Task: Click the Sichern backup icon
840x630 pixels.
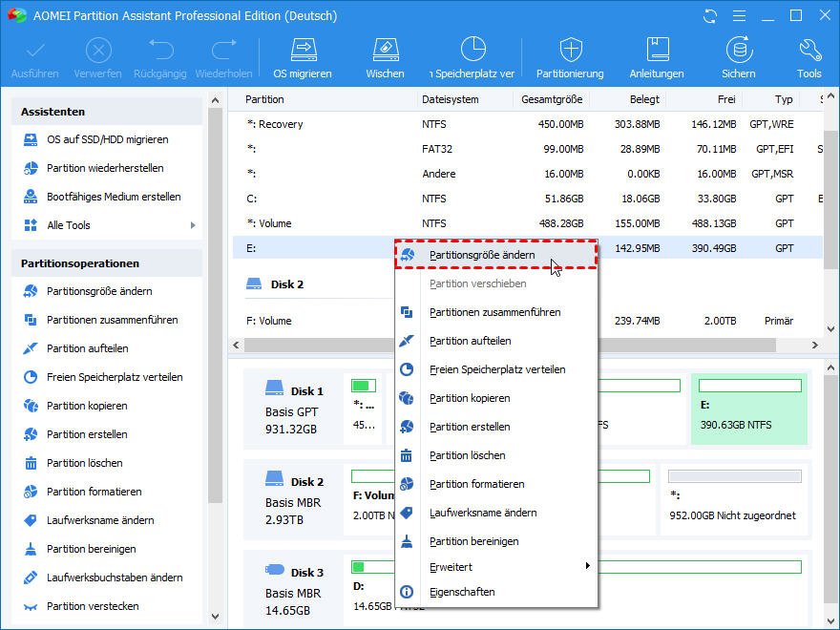Action: (x=739, y=51)
